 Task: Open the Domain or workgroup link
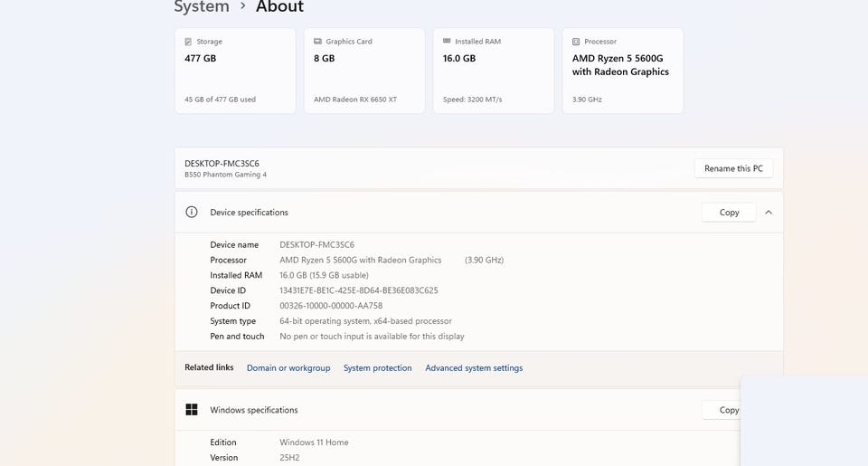[x=288, y=368]
